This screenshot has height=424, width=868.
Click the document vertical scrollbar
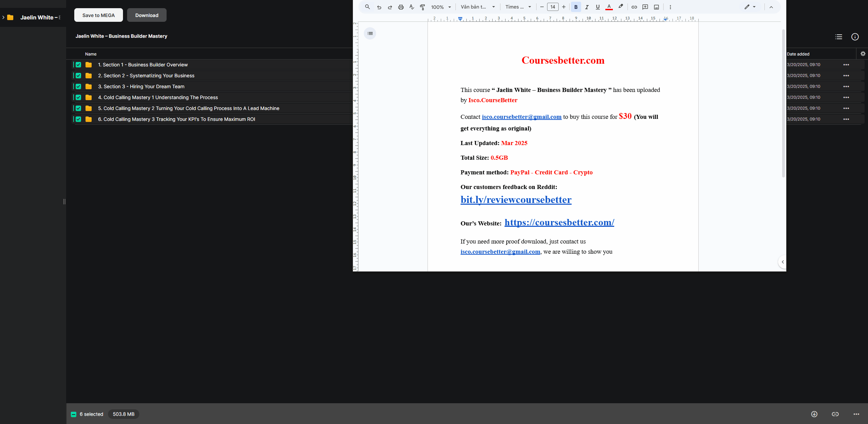click(783, 104)
